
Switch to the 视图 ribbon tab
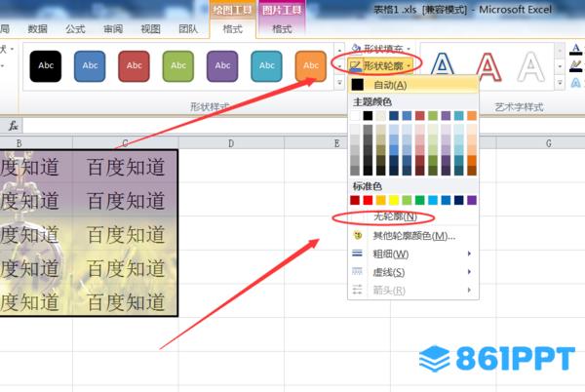151,28
